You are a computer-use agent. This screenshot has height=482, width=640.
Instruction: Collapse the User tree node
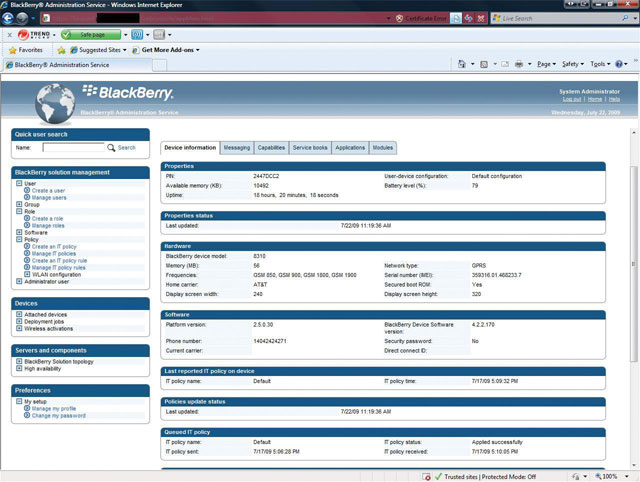click(x=19, y=183)
